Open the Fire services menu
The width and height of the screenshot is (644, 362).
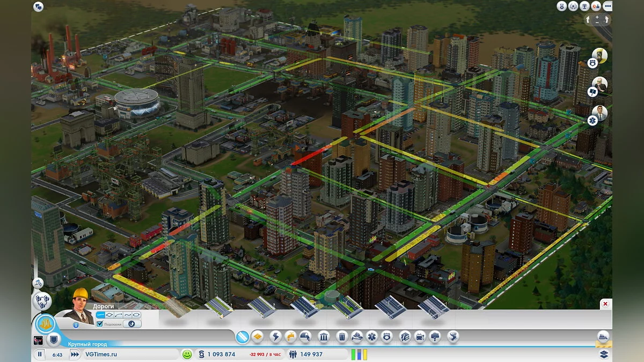[357, 337]
